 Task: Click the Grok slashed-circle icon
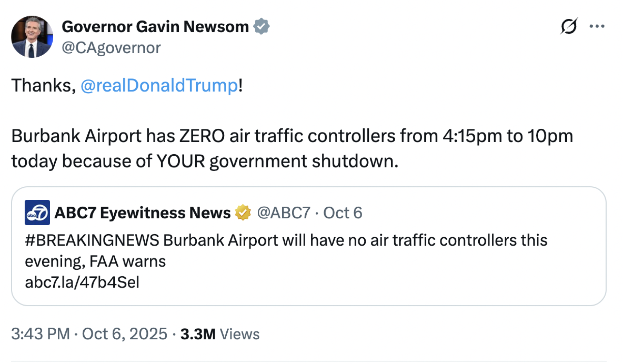[569, 26]
